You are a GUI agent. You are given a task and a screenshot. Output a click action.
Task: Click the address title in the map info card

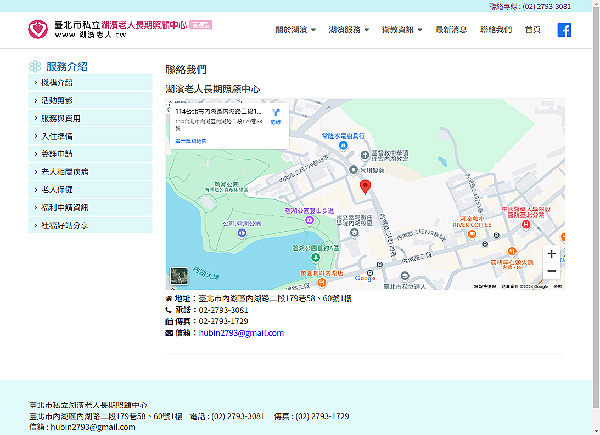click(218, 111)
